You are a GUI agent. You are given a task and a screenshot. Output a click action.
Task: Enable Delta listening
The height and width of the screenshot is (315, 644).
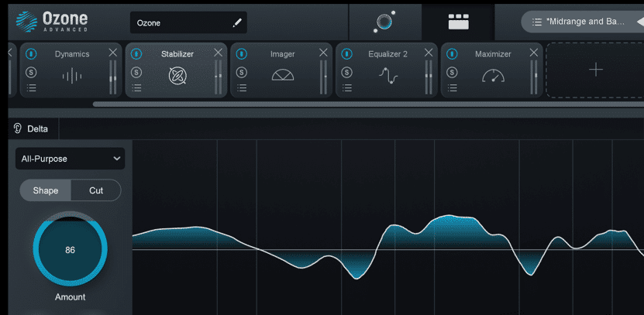(x=33, y=128)
